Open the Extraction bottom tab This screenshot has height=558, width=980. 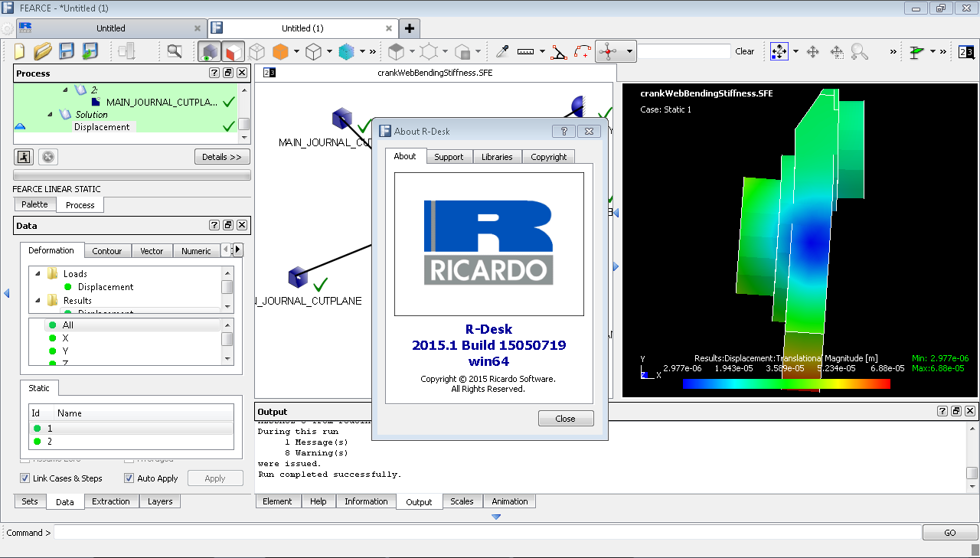(111, 501)
